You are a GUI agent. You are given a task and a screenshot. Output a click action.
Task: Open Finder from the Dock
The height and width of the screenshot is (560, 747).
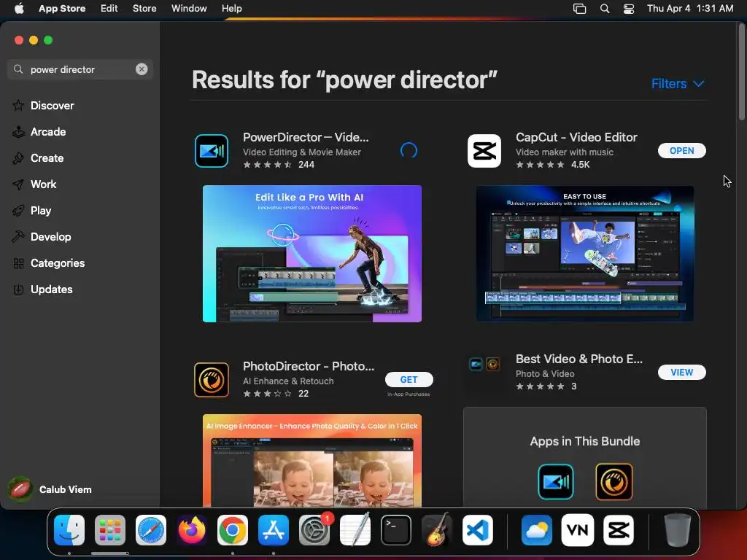pos(69,530)
